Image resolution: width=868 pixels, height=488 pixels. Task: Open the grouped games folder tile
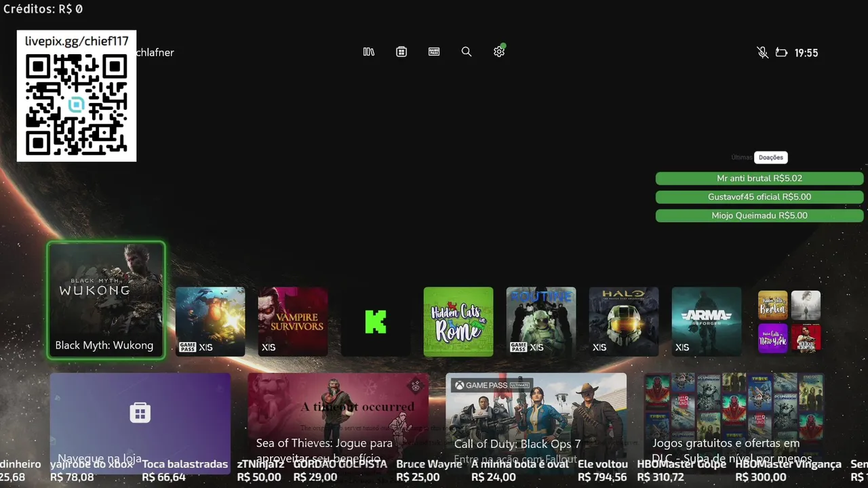789,321
